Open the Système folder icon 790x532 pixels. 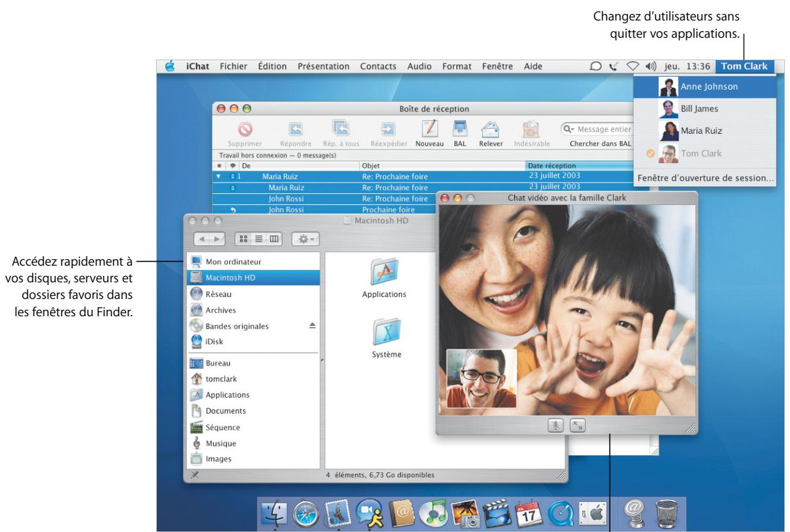(385, 332)
